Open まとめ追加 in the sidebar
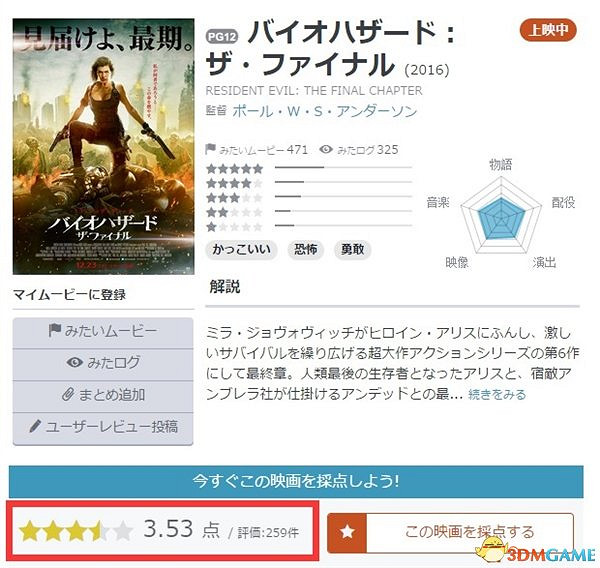The height and width of the screenshot is (568, 600). pos(103,395)
